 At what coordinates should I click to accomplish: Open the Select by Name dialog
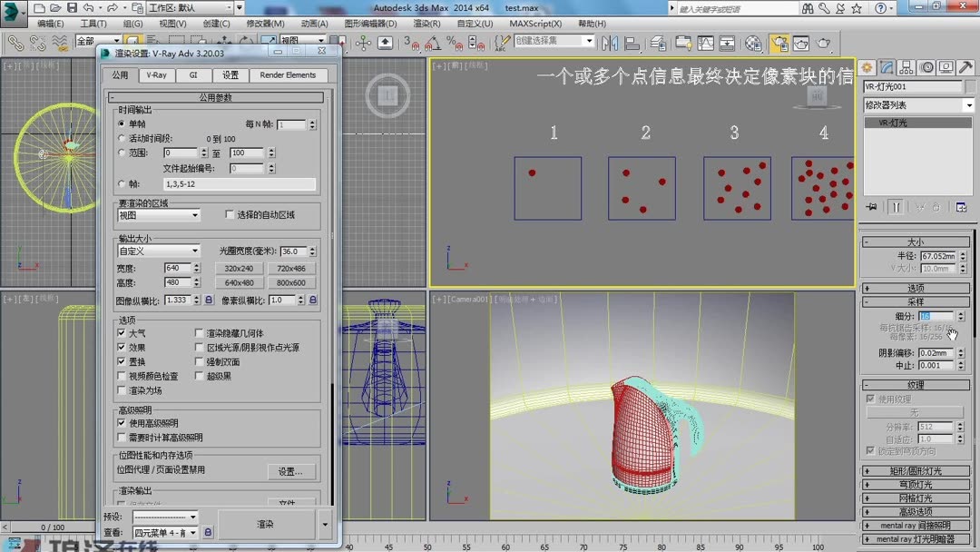point(152,43)
